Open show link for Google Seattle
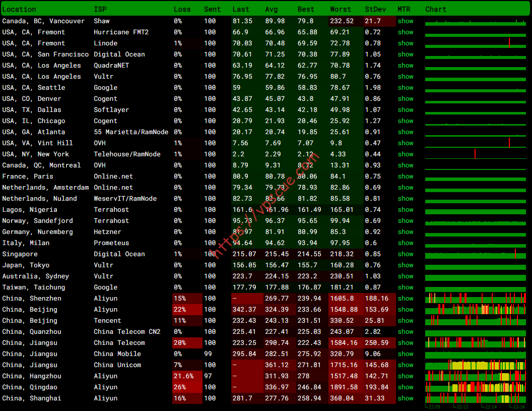532x411 pixels. tap(406, 88)
